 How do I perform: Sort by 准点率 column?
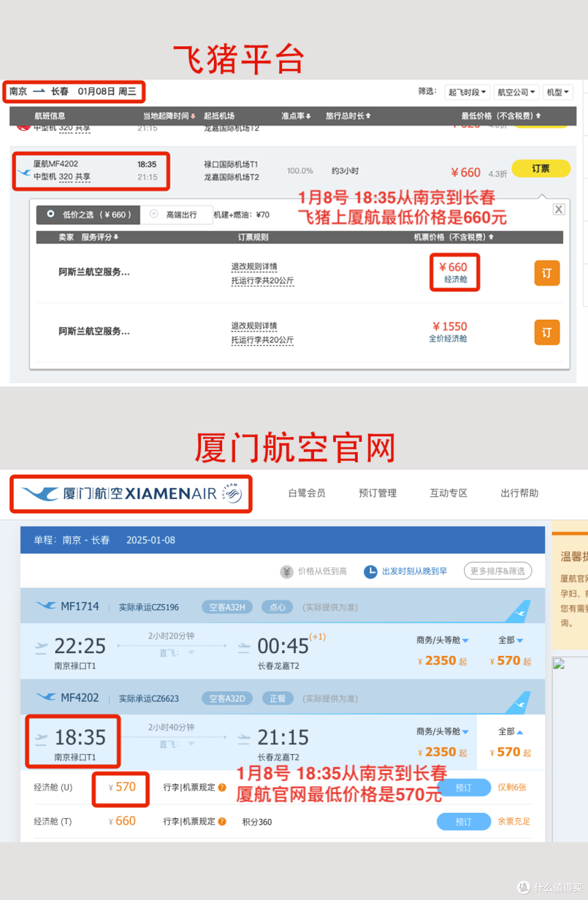(296, 115)
